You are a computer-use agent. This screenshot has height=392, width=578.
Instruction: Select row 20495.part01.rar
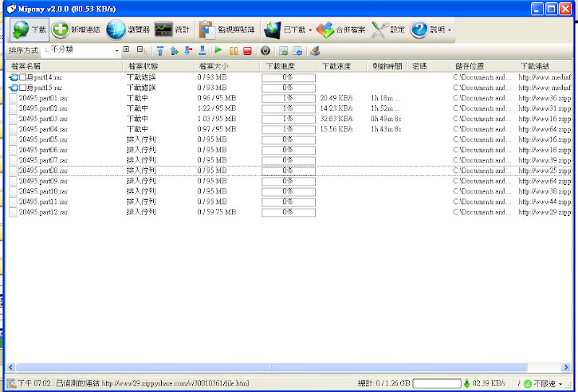click(x=290, y=98)
